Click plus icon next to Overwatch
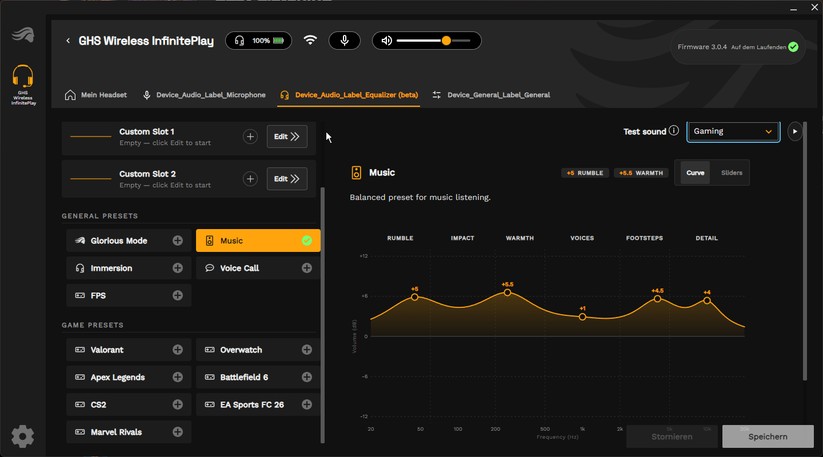This screenshot has width=823, height=457. coord(307,350)
